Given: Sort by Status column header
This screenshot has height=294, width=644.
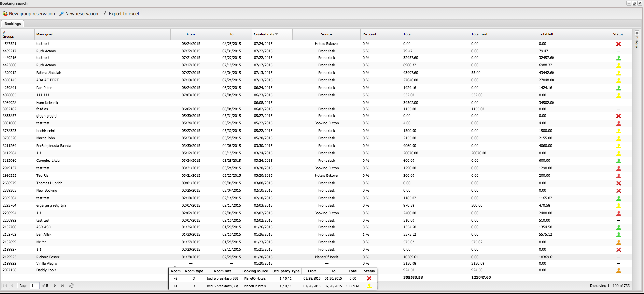Looking at the screenshot, I should coord(618,34).
